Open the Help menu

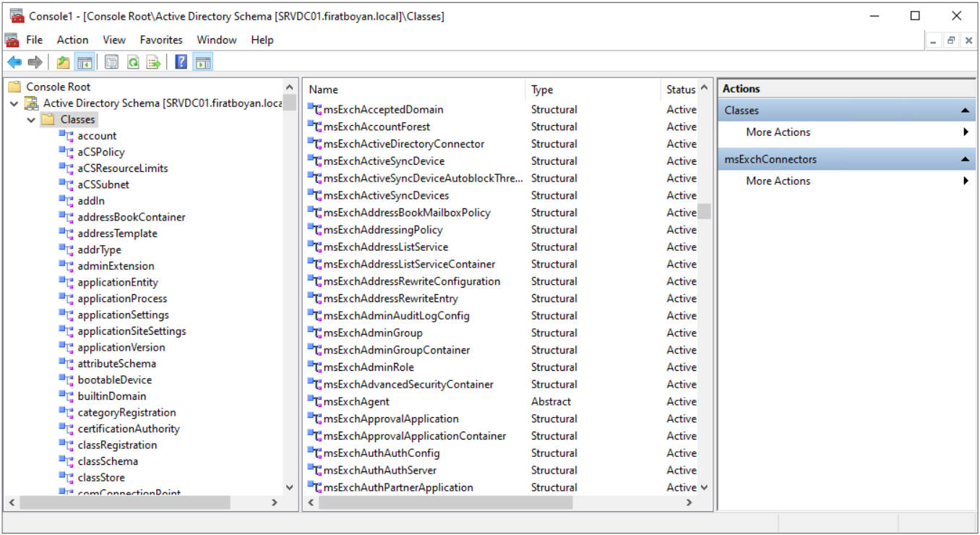(262, 40)
